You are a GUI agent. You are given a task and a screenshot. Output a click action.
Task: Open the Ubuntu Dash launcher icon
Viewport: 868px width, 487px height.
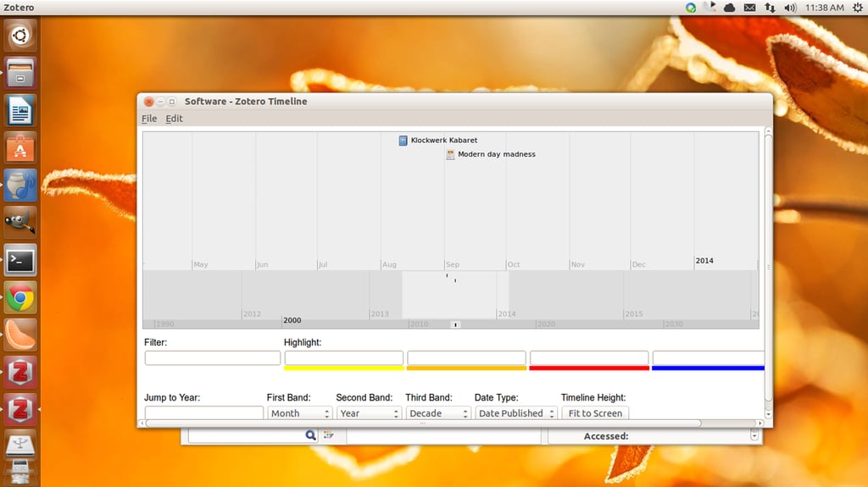pyautogui.click(x=20, y=36)
